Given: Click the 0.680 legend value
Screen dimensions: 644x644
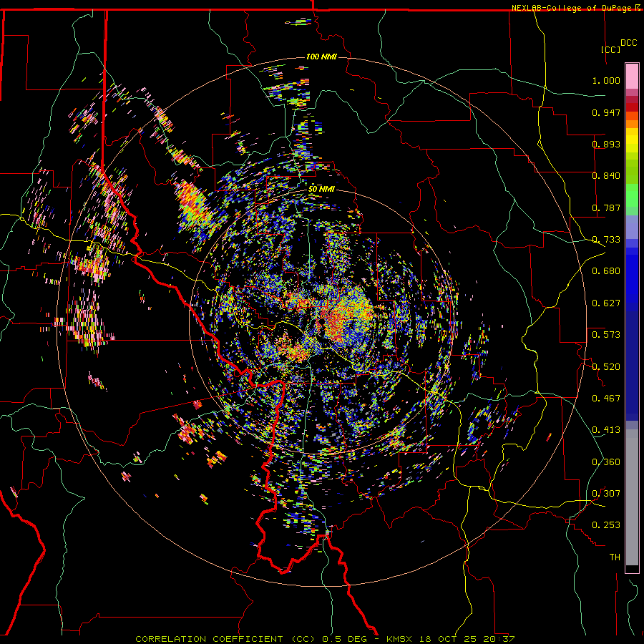Looking at the screenshot, I should [606, 271].
